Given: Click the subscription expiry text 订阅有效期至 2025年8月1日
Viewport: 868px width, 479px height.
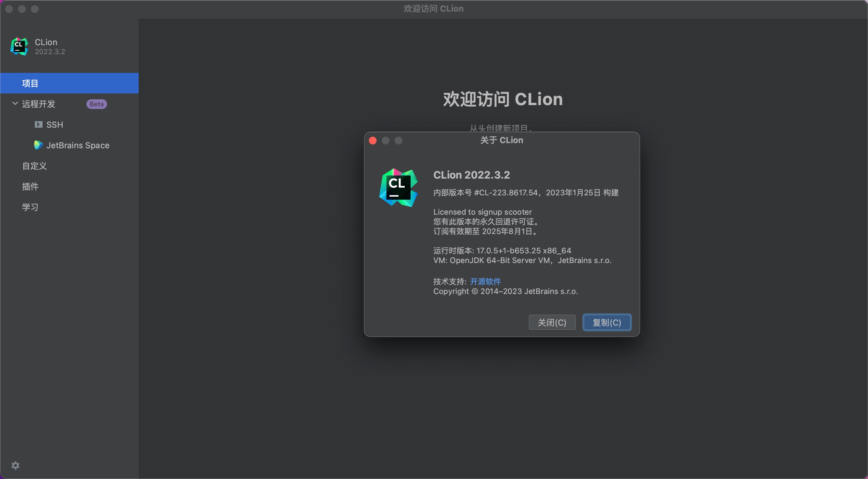Looking at the screenshot, I should coord(485,231).
